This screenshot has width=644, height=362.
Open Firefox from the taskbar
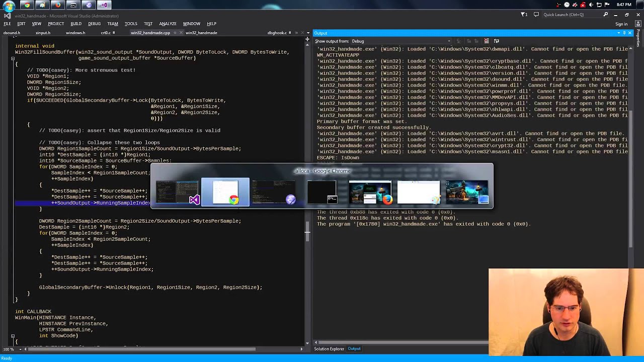pos(58,5)
